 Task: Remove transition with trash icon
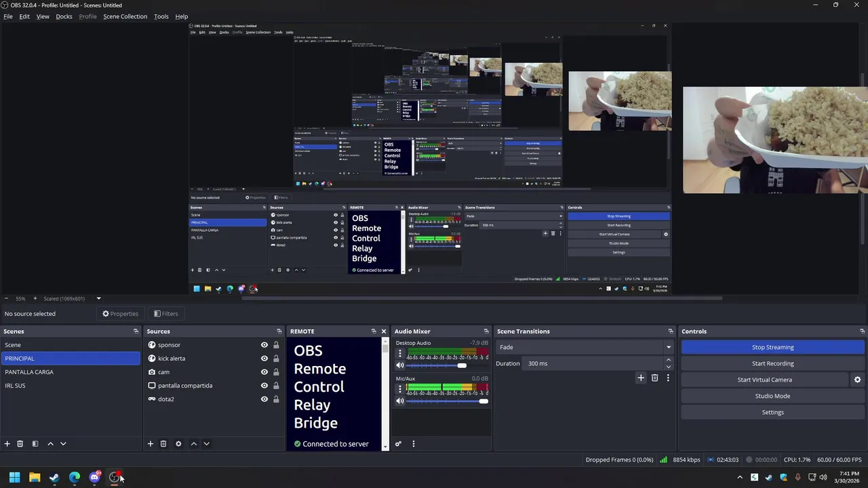pyautogui.click(x=654, y=378)
